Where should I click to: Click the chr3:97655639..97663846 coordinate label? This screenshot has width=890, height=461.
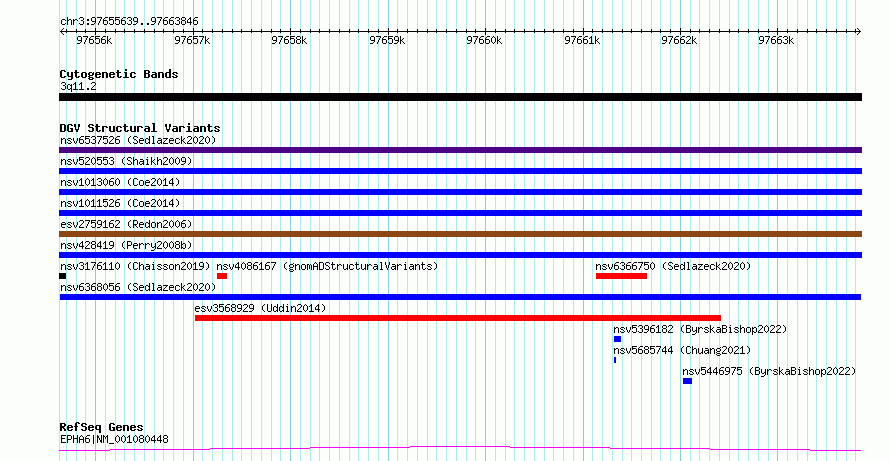129,22
